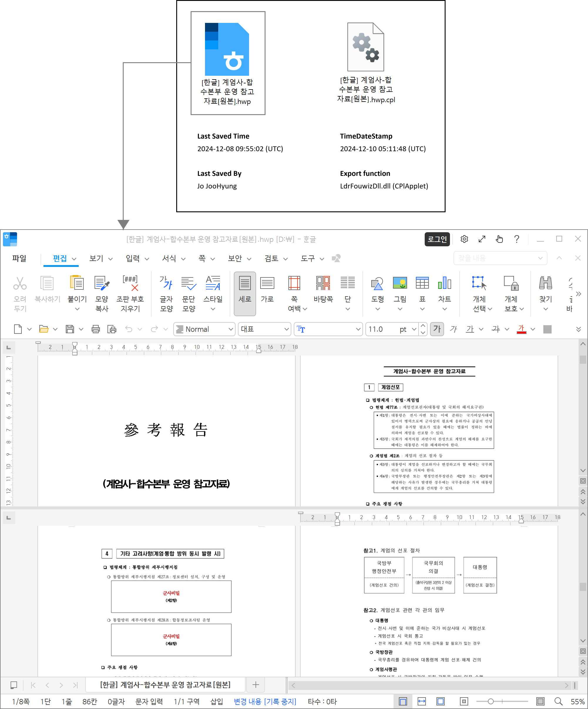Click the Login (로그인) button
The width and height of the screenshot is (588, 709).
[x=437, y=239]
